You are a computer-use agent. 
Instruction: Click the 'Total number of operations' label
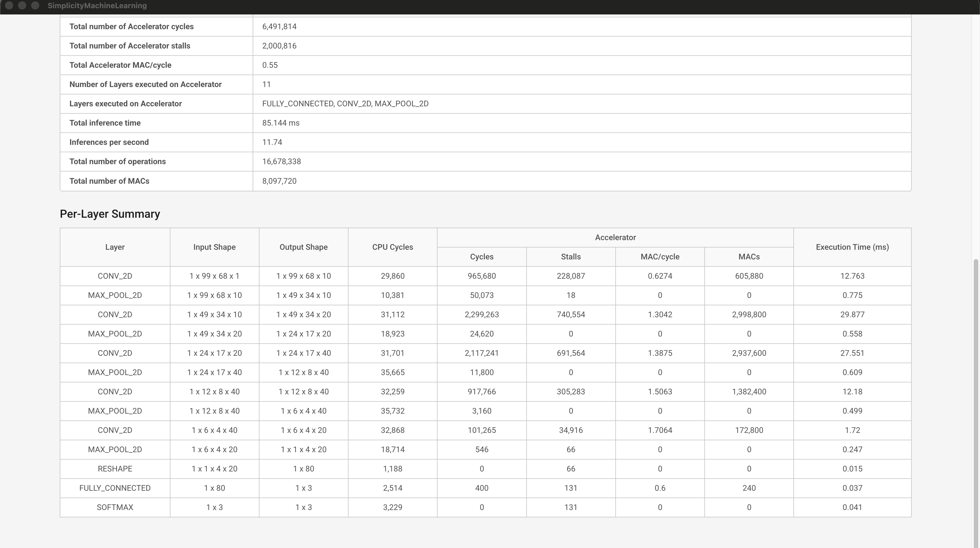click(x=118, y=162)
